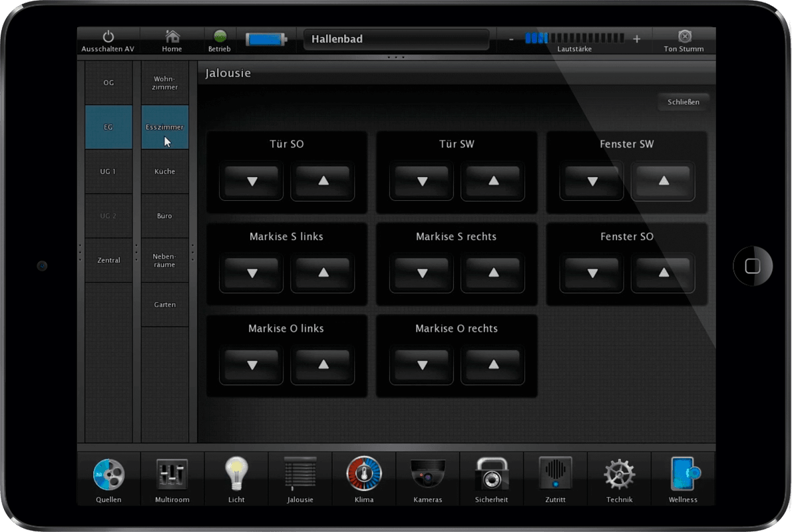Expand the source field showing Hallenbad

pyautogui.click(x=397, y=39)
